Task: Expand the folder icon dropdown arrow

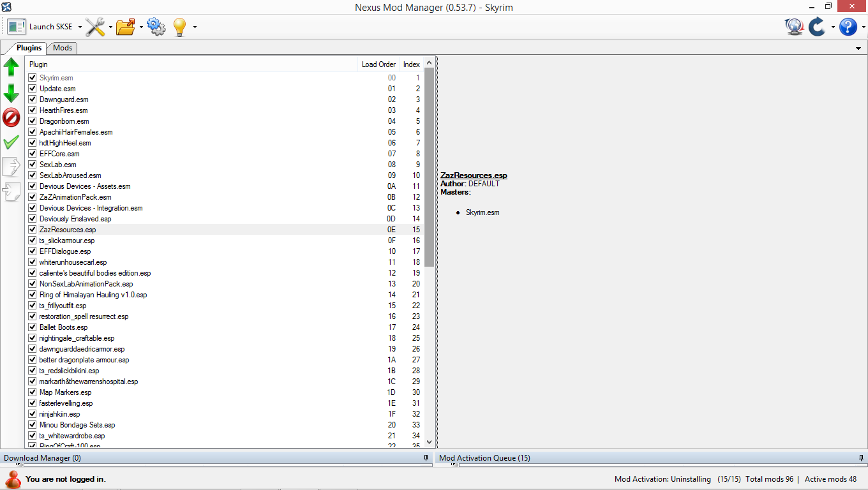Action: (x=141, y=27)
